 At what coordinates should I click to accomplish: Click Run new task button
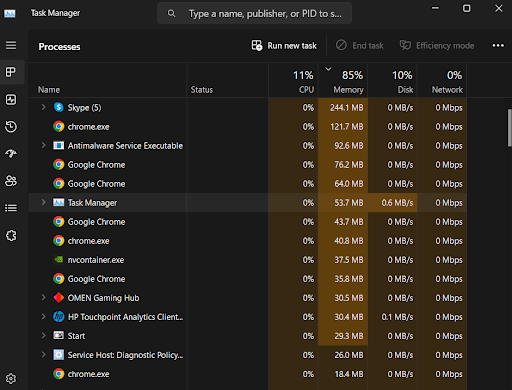(x=284, y=45)
